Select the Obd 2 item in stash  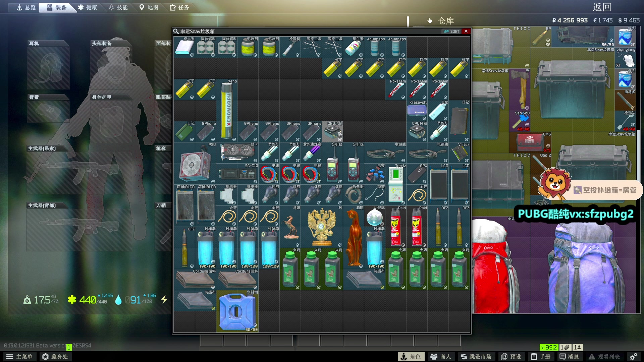point(541,163)
